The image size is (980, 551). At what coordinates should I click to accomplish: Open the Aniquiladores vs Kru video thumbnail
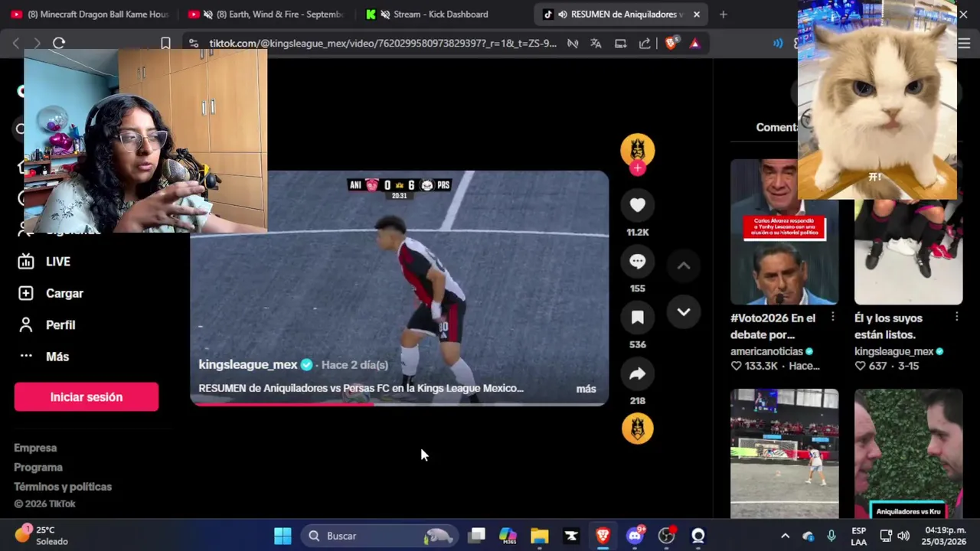coord(908,454)
